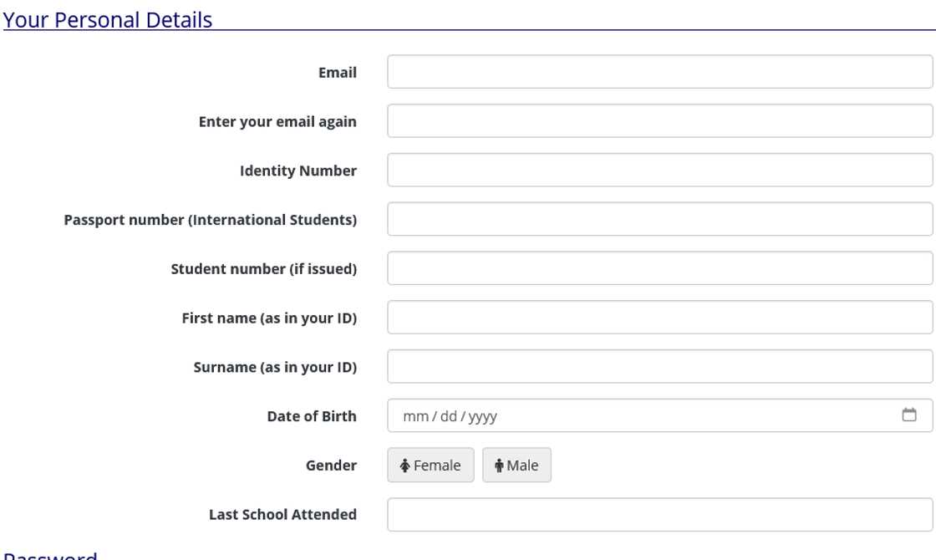Screen dimensions: 936x560
Task: Focus the 'Enter your email again' field
Action: [659, 121]
